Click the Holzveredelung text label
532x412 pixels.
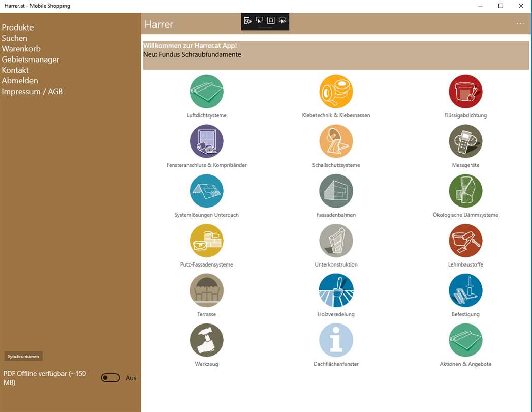[x=336, y=314]
